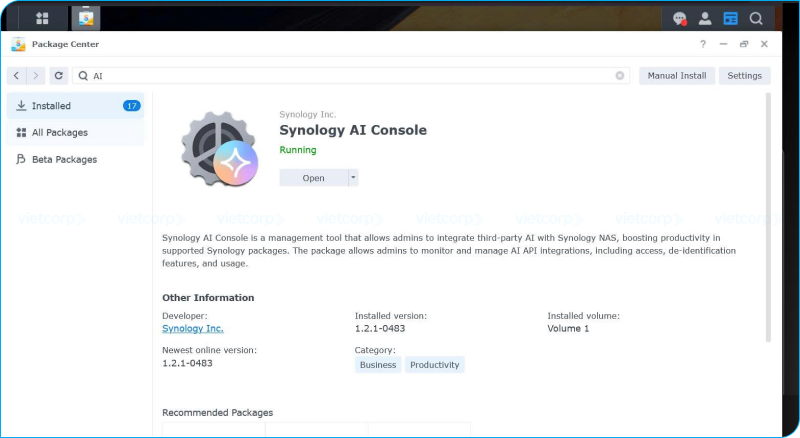Select All Packages in the sidebar
This screenshot has width=800, height=438.
(76, 133)
